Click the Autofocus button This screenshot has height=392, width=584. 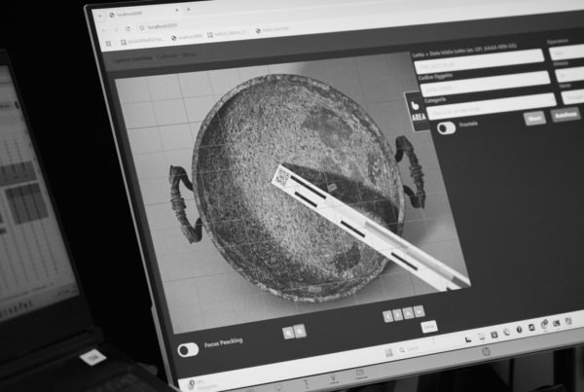click(x=566, y=115)
